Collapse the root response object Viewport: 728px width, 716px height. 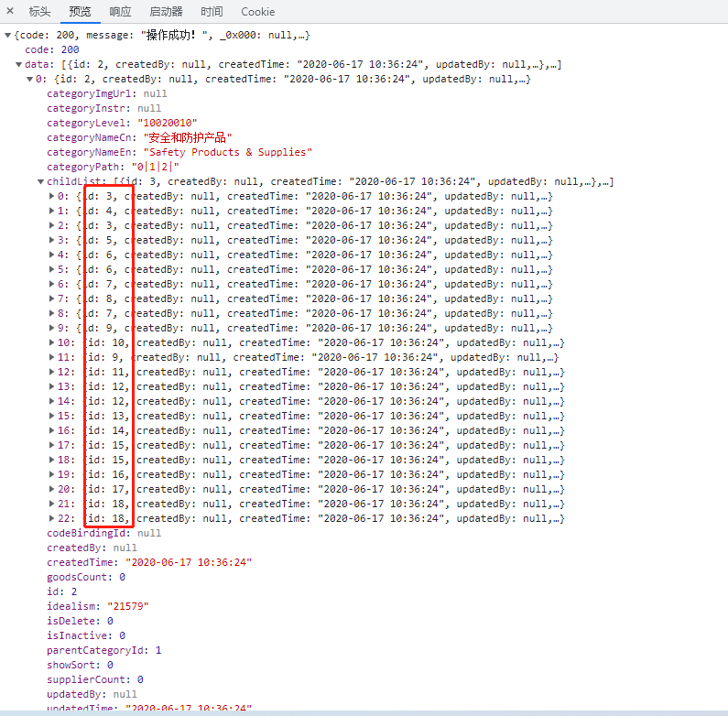click(x=7, y=36)
